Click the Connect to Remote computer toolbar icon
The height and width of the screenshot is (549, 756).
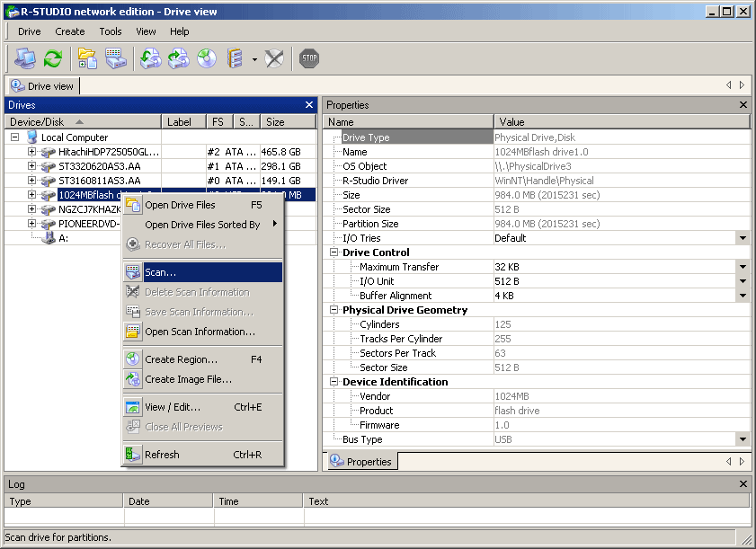(x=24, y=58)
